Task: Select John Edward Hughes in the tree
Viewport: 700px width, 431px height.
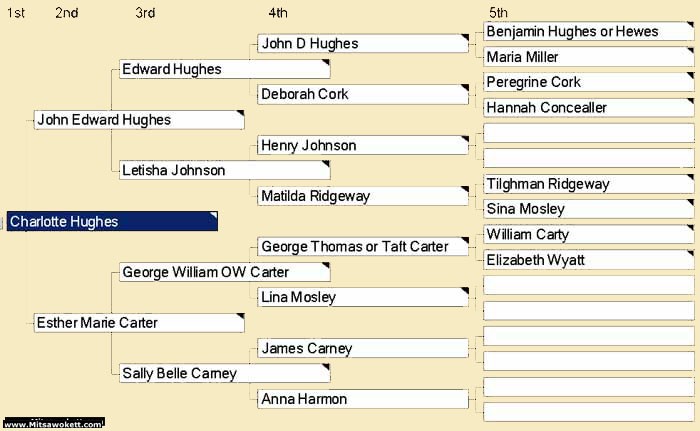Action: point(104,120)
